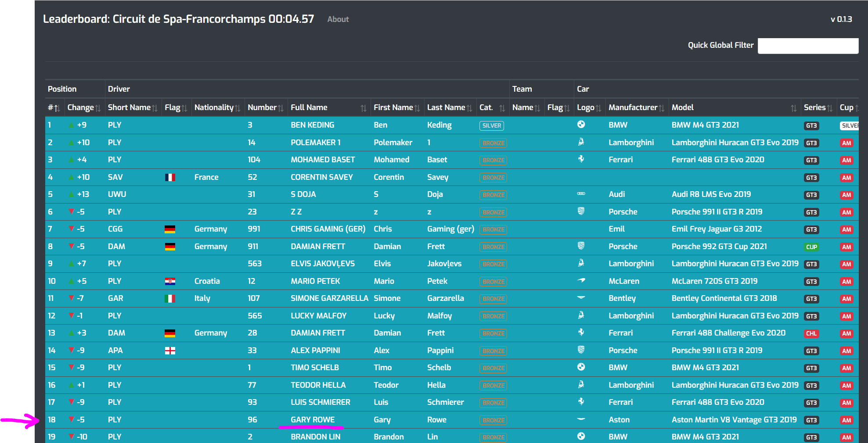This screenshot has width=868, height=443.
Task: Sort by Nationality column header
Action: pos(217,107)
